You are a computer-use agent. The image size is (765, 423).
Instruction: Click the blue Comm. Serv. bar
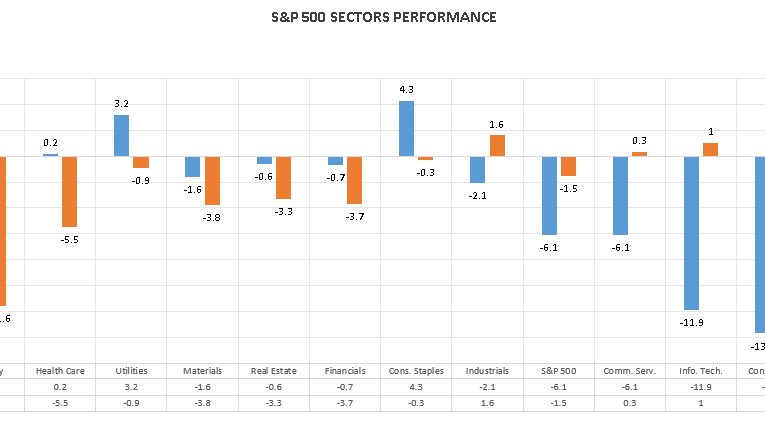click(620, 195)
